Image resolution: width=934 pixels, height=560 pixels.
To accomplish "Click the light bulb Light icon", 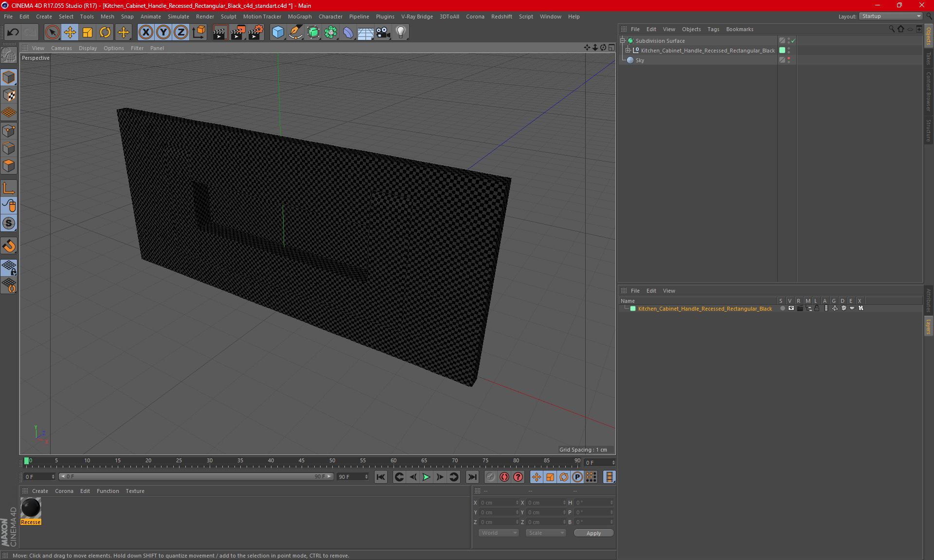I will 400,33.
